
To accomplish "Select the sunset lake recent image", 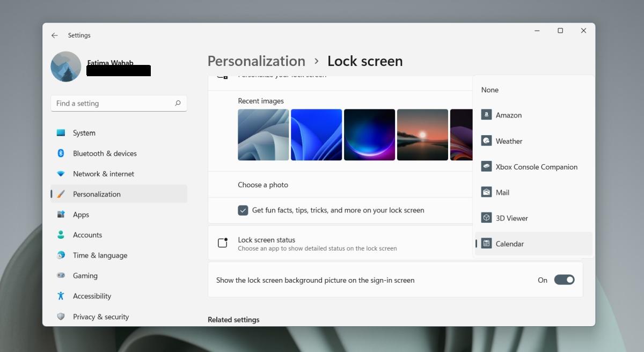I will 422,135.
